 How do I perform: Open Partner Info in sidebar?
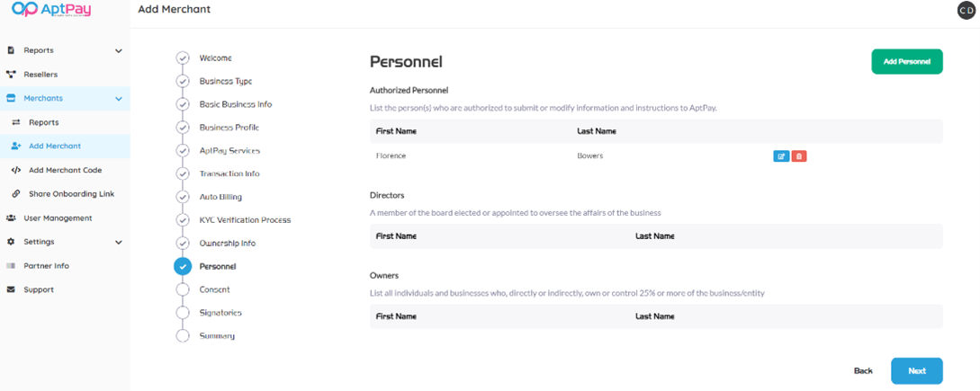point(46,266)
